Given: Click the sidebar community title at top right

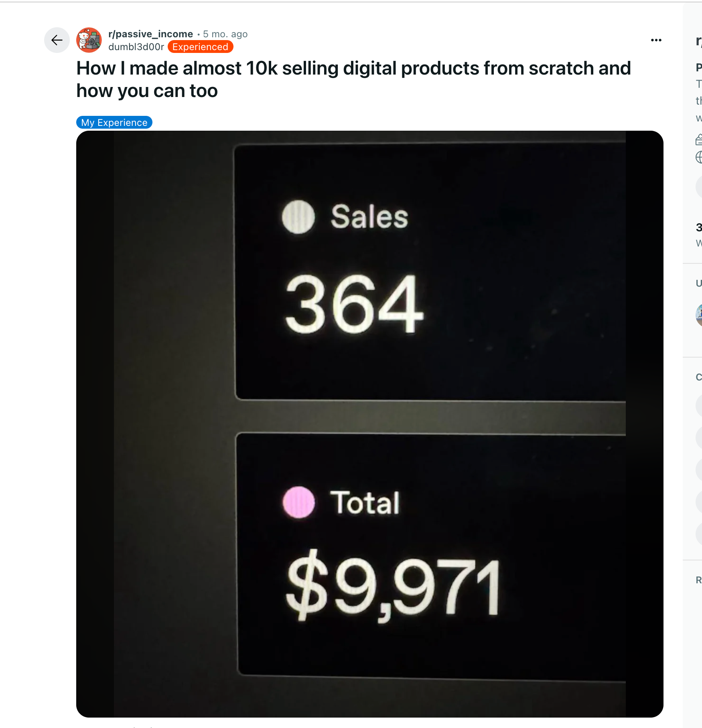Looking at the screenshot, I should click(698, 41).
